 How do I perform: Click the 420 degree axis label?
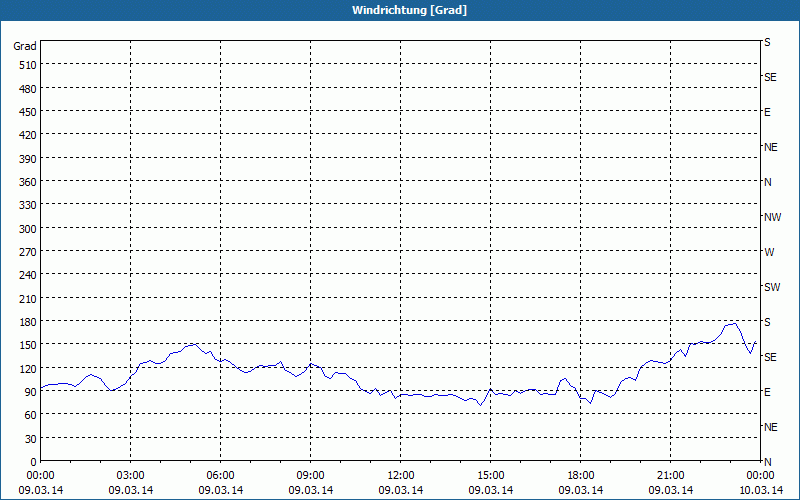click(x=28, y=135)
